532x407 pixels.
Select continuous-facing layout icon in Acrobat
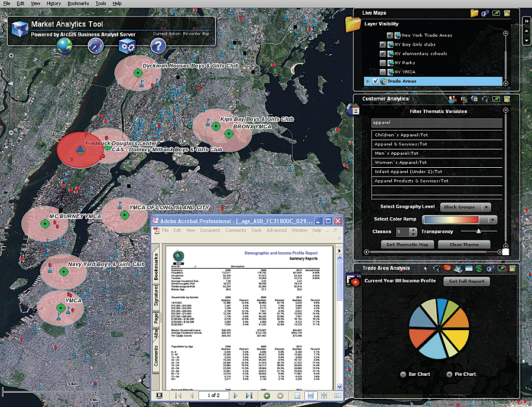(x=324, y=395)
